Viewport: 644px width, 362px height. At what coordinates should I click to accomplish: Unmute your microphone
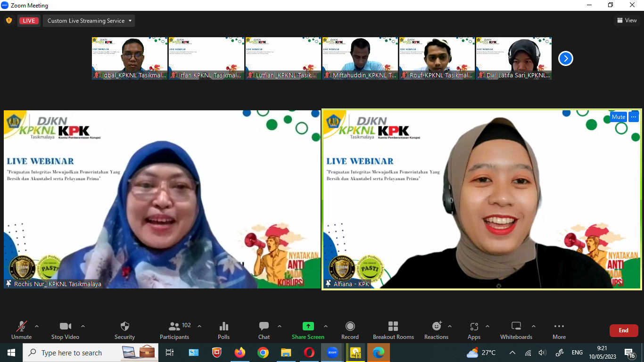21,330
